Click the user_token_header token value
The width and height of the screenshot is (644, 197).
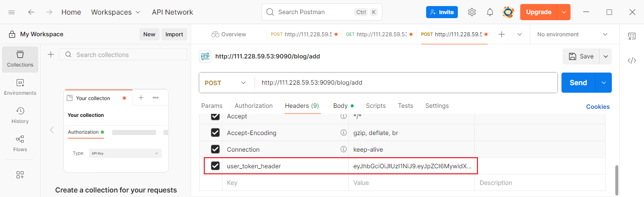click(413, 166)
